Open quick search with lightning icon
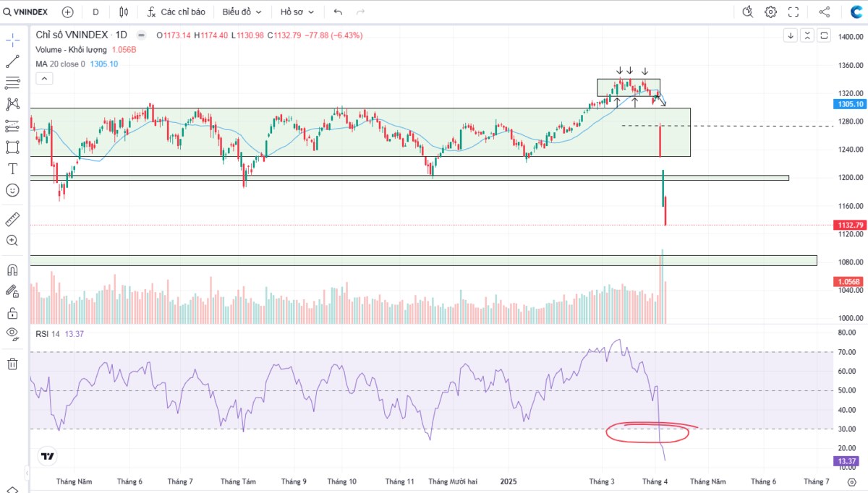The height and width of the screenshot is (493, 868). (748, 12)
